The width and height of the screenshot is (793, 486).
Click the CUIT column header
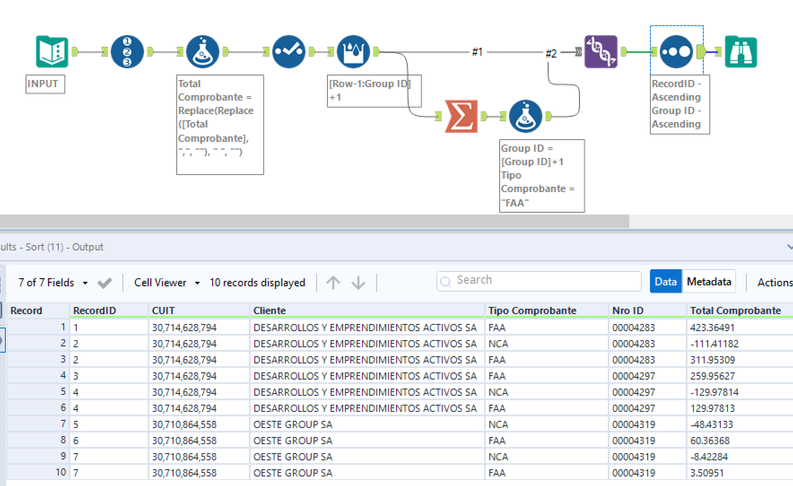pos(199,311)
